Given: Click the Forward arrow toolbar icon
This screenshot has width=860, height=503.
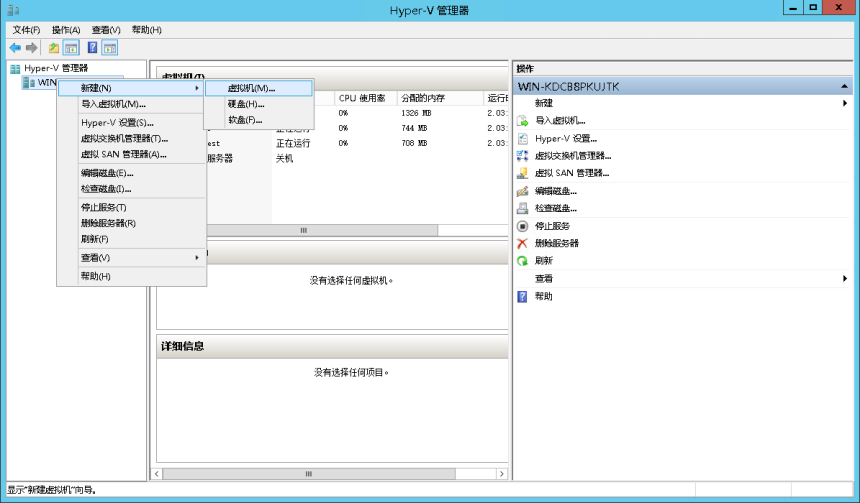Looking at the screenshot, I should pyautogui.click(x=32, y=48).
